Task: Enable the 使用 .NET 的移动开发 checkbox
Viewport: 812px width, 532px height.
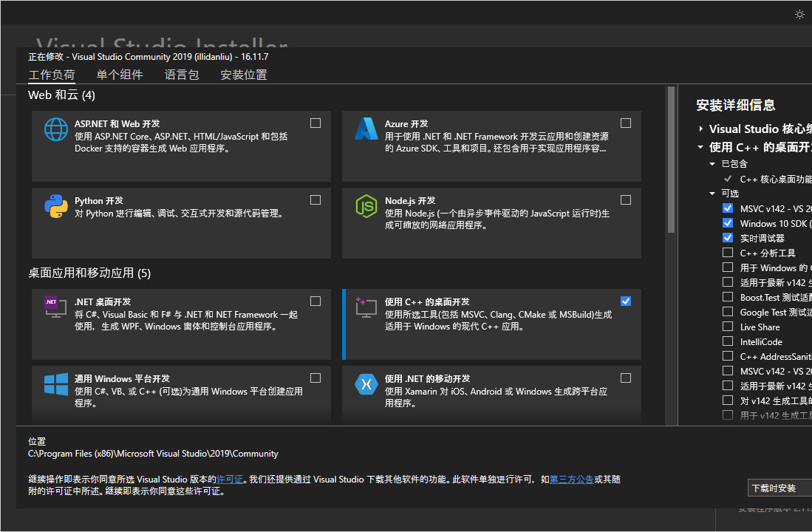Action: click(626, 378)
